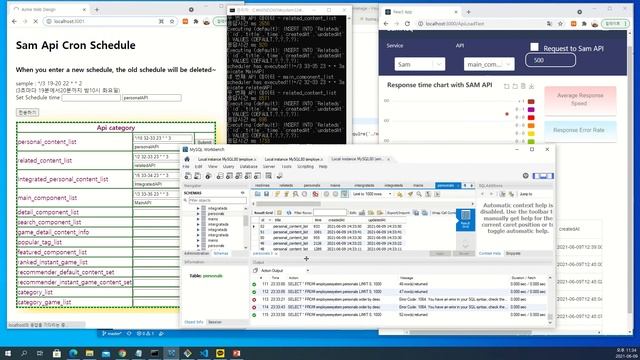Open the Workbench Server menu
This screenshot has height=360, width=640.
tap(269, 167)
